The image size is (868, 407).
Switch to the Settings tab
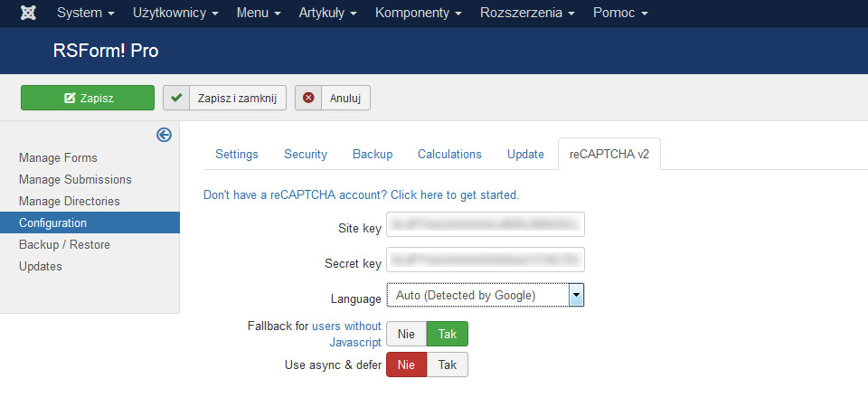pos(237,154)
